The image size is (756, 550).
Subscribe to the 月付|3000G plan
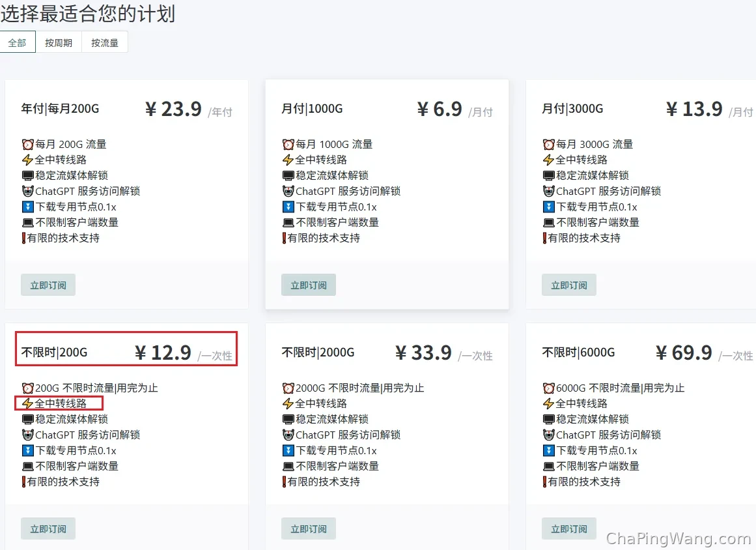tap(569, 285)
